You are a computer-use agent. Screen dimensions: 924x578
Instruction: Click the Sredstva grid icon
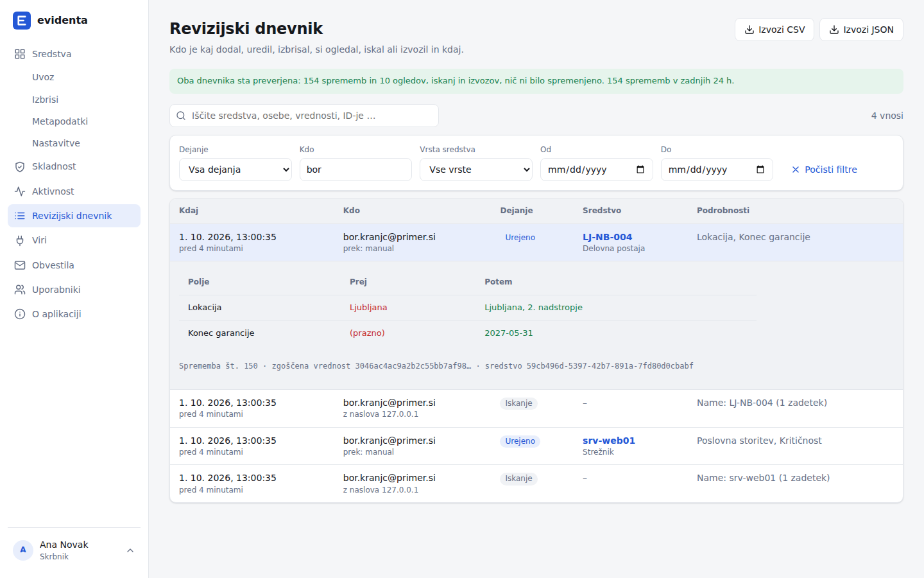click(x=20, y=54)
